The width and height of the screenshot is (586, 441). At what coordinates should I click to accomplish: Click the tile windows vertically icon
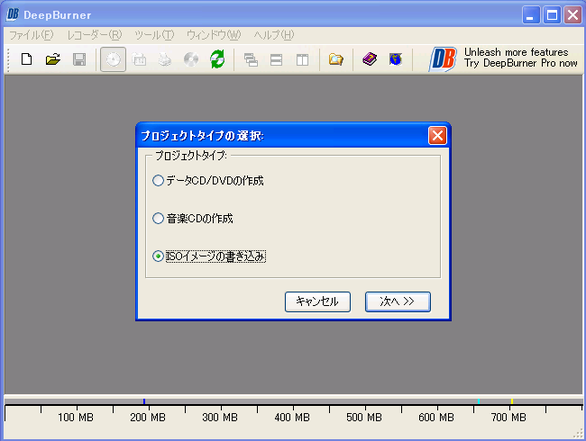point(302,59)
